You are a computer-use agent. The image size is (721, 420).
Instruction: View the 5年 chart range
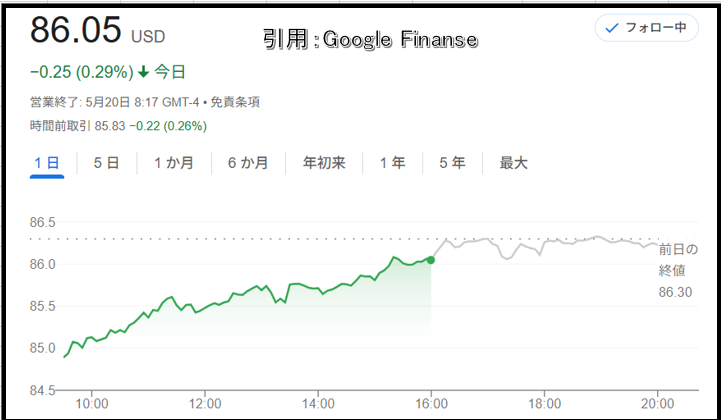click(452, 163)
